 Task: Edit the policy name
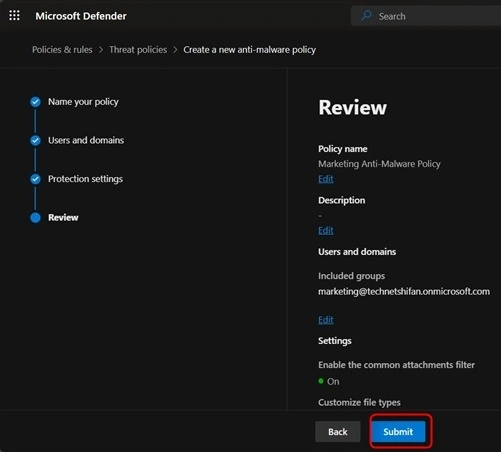(326, 179)
